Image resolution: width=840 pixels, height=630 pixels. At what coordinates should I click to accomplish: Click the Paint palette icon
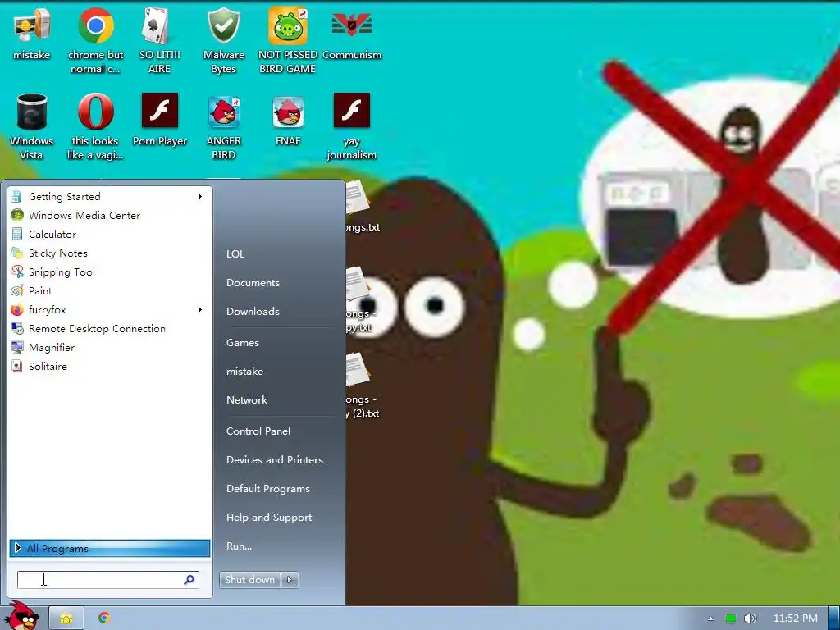(17, 291)
